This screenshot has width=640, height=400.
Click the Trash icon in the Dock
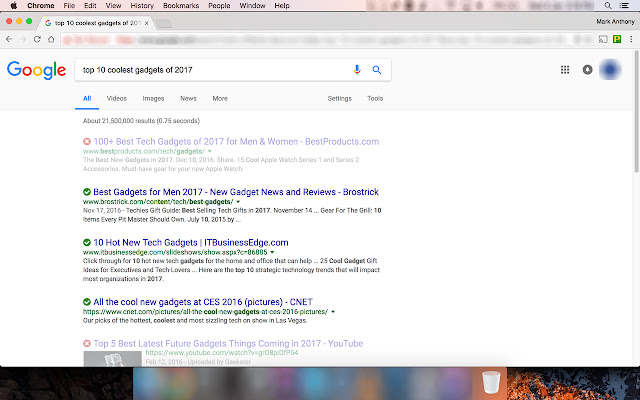(490, 383)
